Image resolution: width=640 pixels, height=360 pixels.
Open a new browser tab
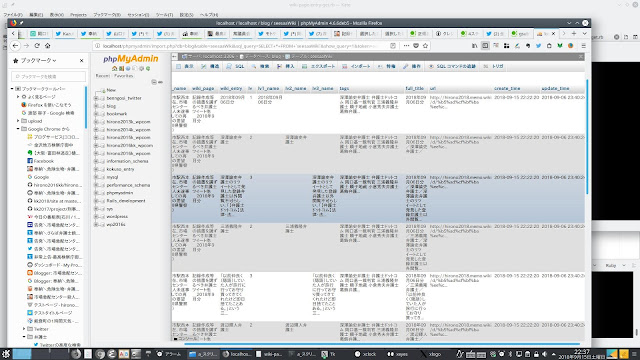574,33
